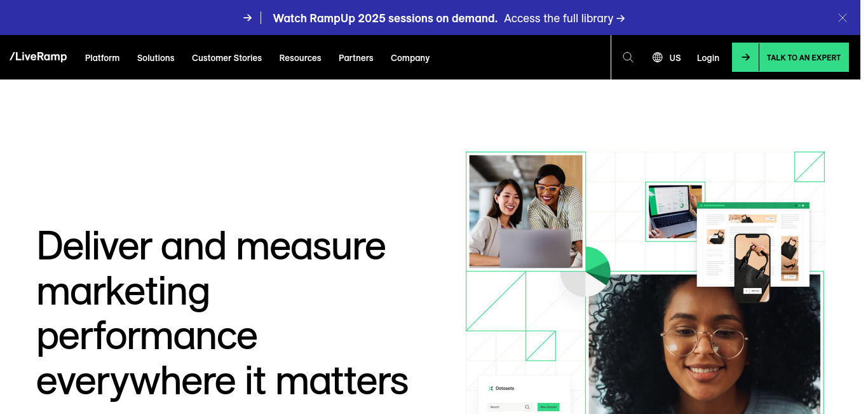Open the Solutions menu
Image resolution: width=868 pixels, height=414 pixels.
click(156, 58)
